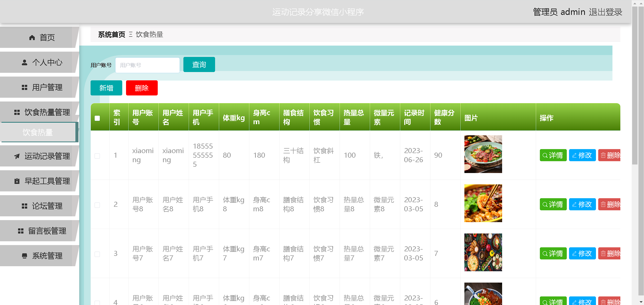Check the checkbox for row 1 xiaoming
Screen dimensions: 644x305
click(x=97, y=156)
